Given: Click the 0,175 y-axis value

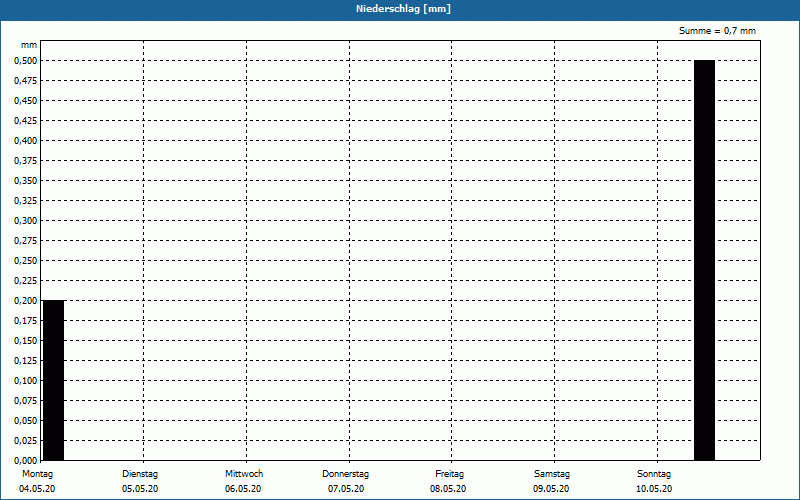Looking at the screenshot, I should coord(26,320).
